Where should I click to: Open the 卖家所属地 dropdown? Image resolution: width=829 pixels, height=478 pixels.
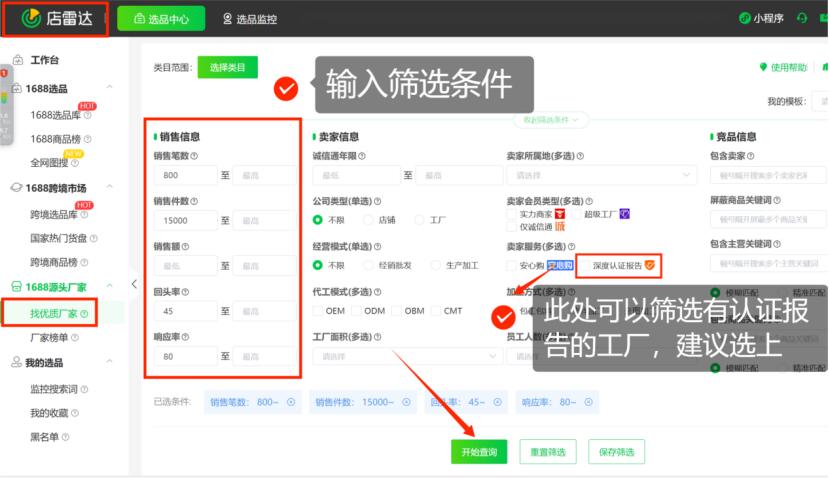tap(602, 175)
